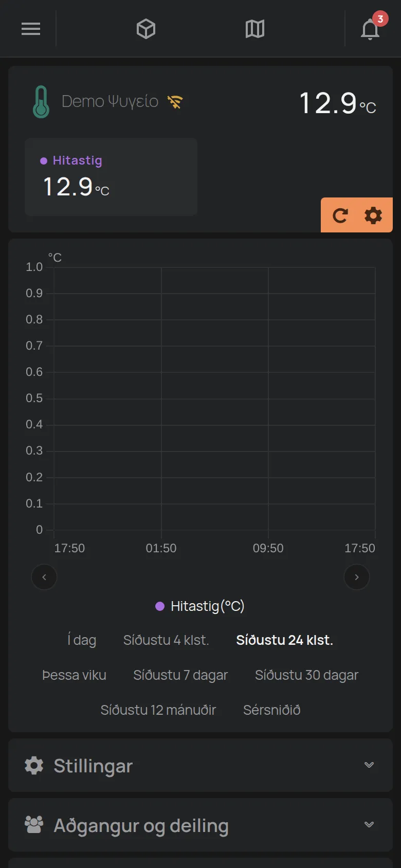Screen dimensions: 401x868
Task: Click the red notification badge 3
Action: coord(380,19)
